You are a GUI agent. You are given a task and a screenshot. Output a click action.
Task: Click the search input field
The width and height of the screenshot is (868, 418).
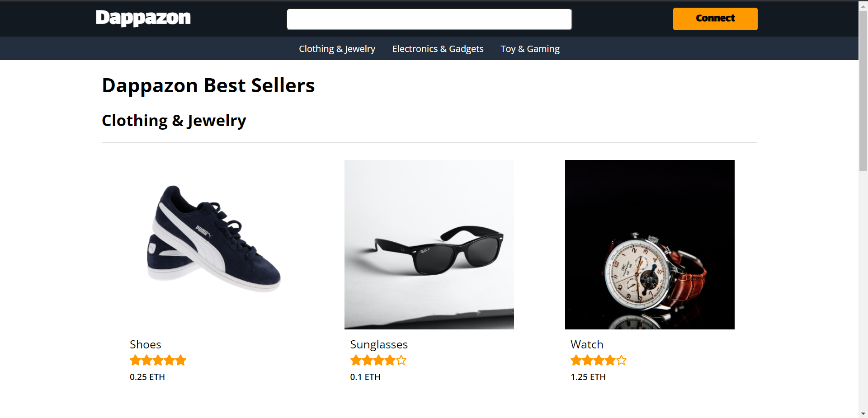pos(429,19)
